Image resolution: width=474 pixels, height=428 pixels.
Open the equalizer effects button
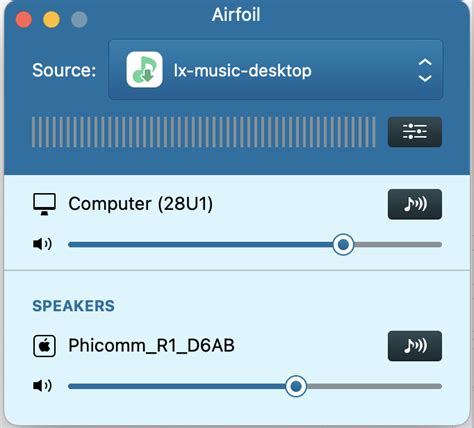(x=415, y=132)
